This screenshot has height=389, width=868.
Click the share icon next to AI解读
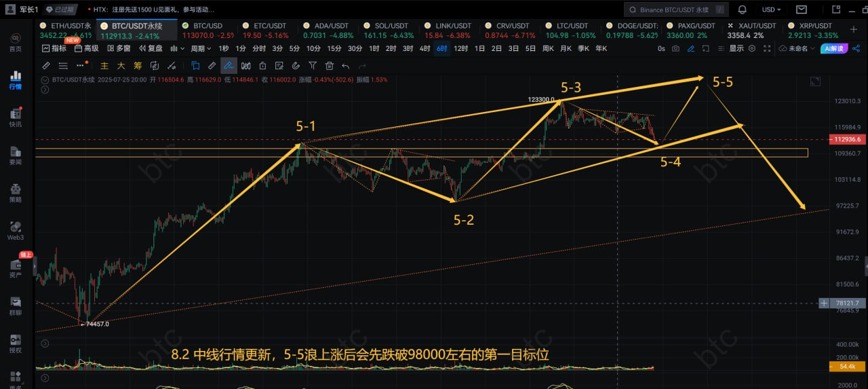coord(856,49)
